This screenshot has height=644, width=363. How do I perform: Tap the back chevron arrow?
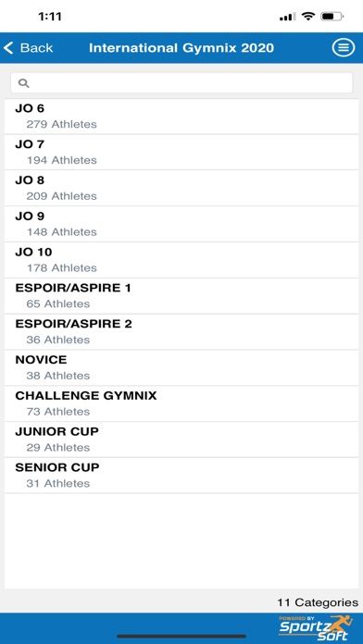(x=8, y=48)
